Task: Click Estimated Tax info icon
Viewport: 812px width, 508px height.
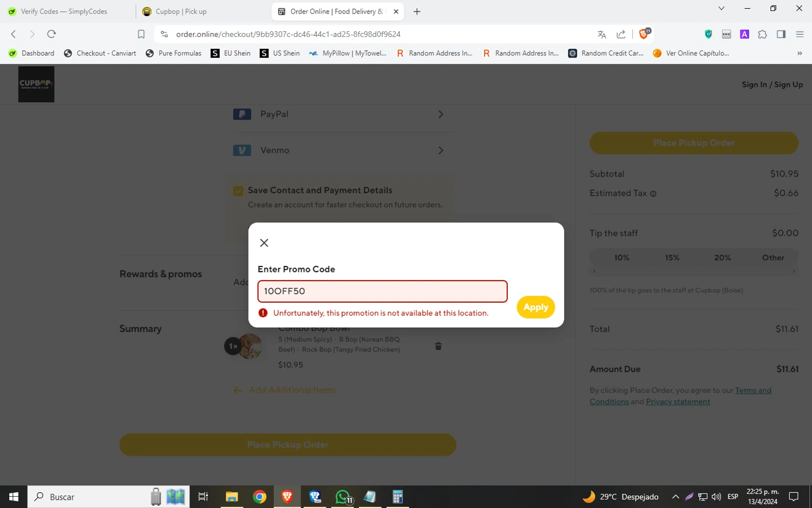Action: 653,194
